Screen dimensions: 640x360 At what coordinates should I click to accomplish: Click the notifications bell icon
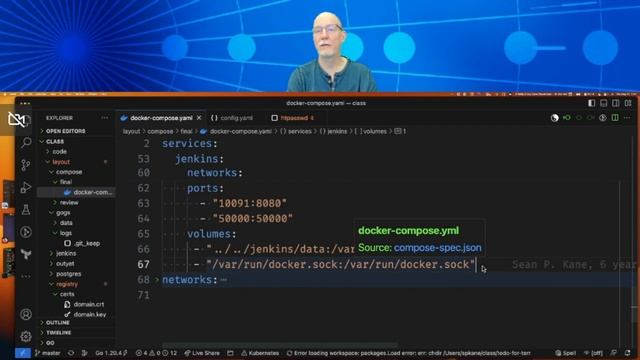coord(627,353)
